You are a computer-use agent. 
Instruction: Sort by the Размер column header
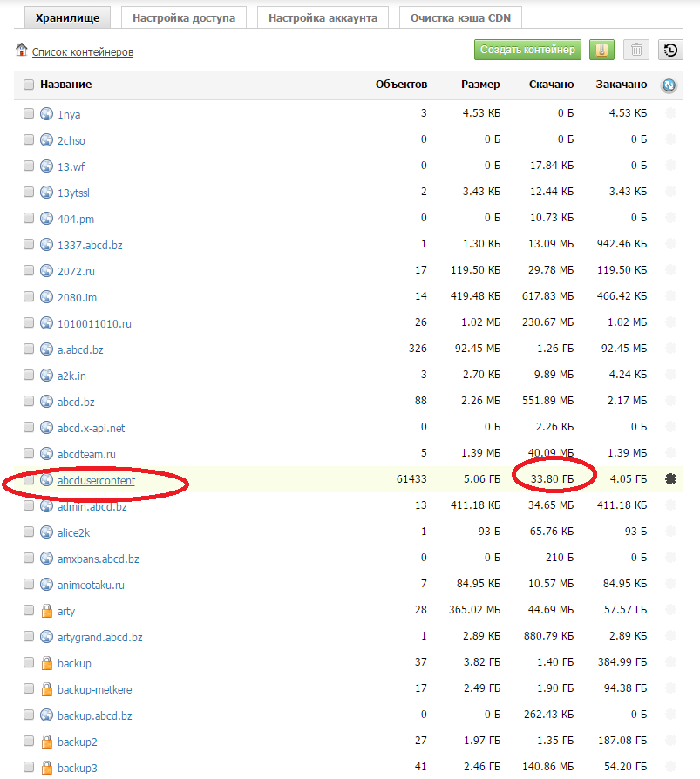coord(480,85)
